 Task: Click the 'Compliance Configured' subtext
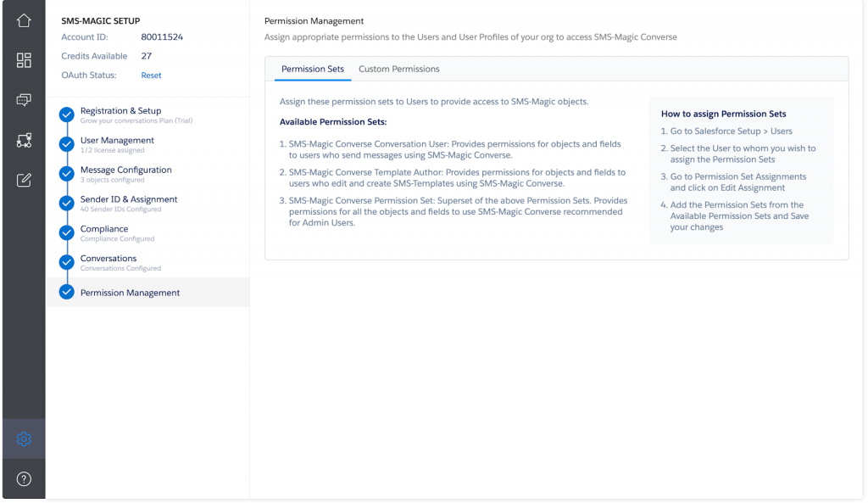(117, 238)
